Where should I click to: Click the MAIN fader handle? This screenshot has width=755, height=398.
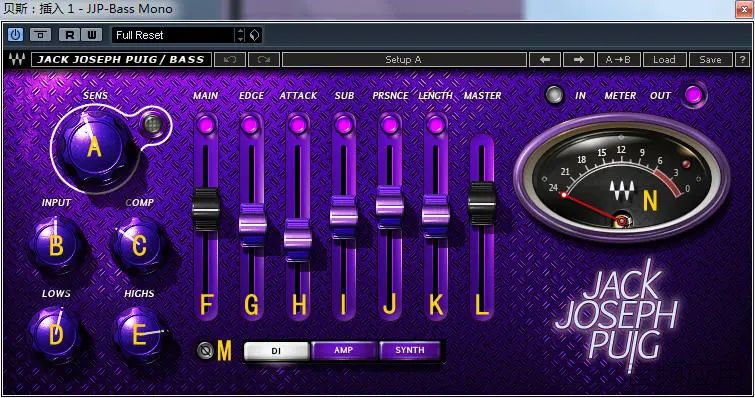[x=206, y=209]
